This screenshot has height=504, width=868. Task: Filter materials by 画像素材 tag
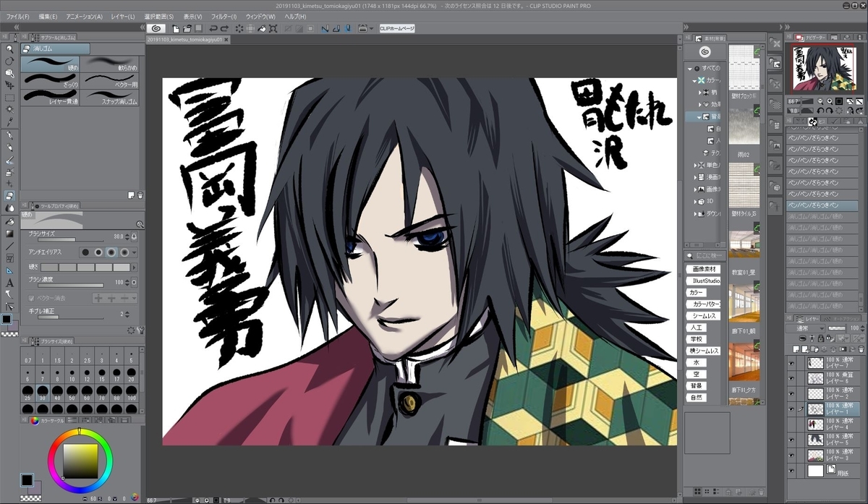point(704,269)
